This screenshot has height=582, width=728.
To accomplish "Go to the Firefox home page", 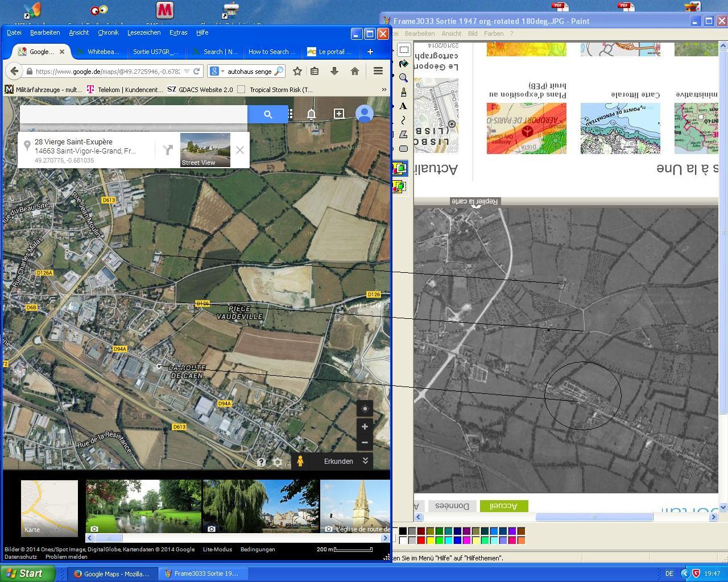I will click(x=355, y=71).
